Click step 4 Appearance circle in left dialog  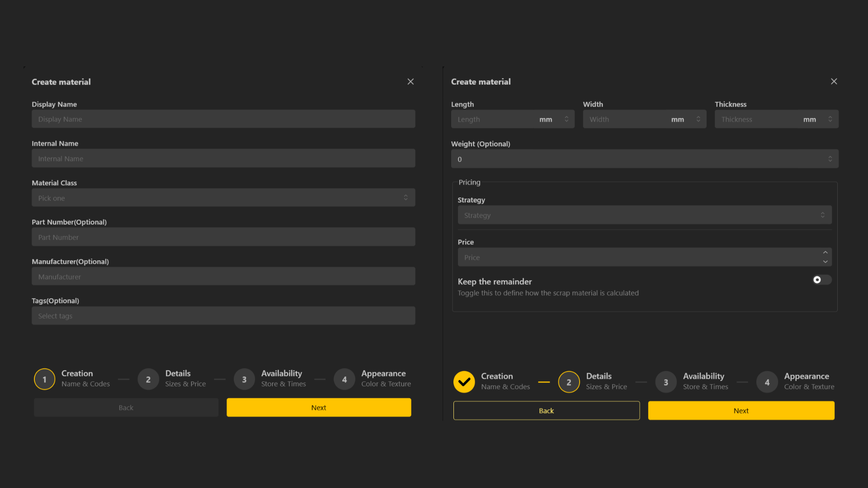tap(344, 379)
